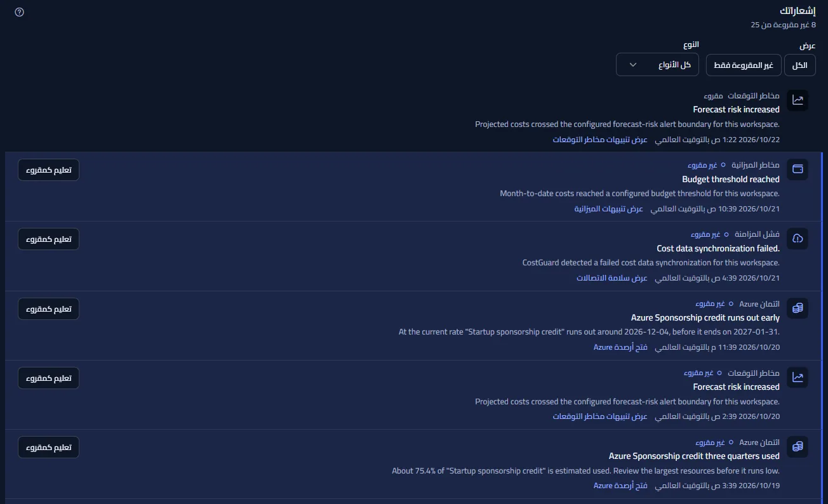Select the غير المقروءة فقط view filter
The width and height of the screenshot is (828, 504).
[744, 65]
